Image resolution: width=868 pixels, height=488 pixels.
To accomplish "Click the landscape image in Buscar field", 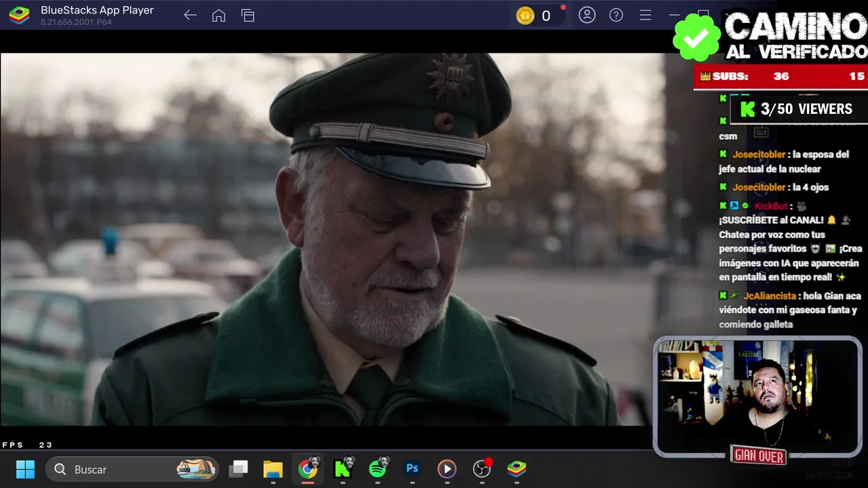I will (196, 469).
